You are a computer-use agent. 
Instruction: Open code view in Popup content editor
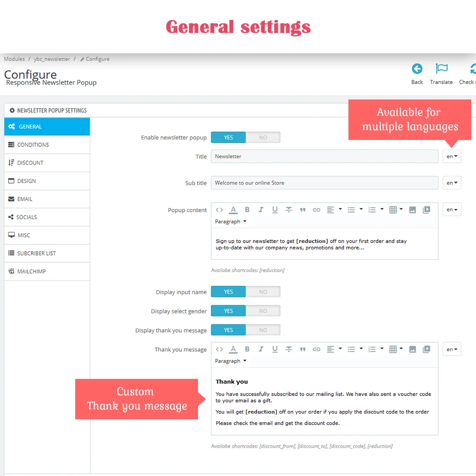(x=219, y=209)
